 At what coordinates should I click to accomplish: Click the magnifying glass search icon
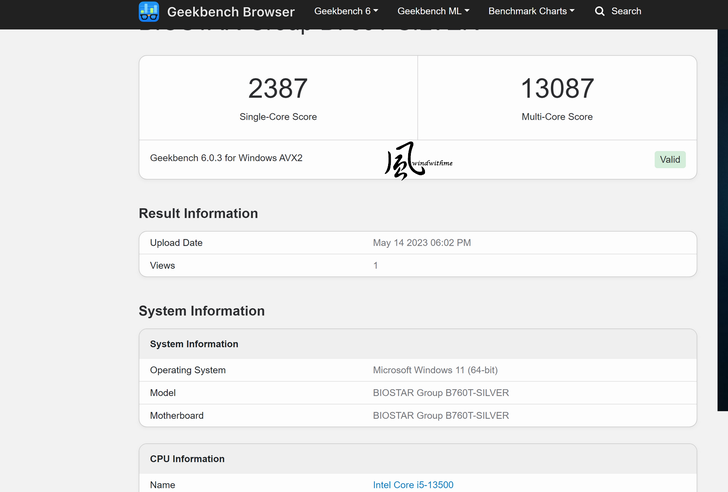coord(600,12)
